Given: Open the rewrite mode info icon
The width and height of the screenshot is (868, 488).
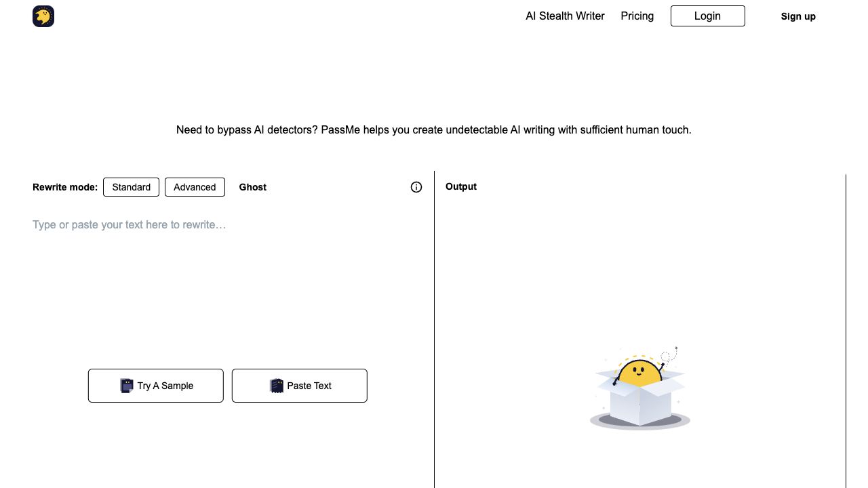Looking at the screenshot, I should click(x=416, y=187).
